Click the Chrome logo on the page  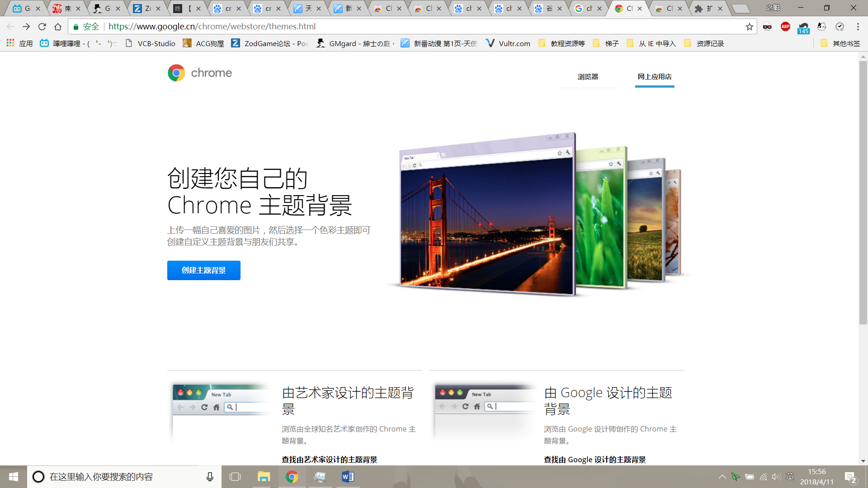point(199,73)
